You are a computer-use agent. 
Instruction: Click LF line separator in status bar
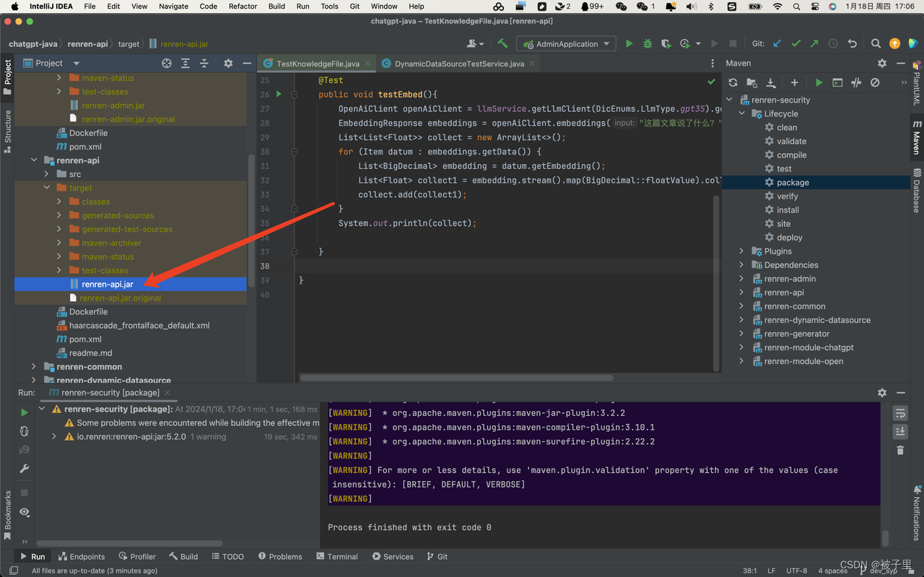pyautogui.click(x=772, y=571)
